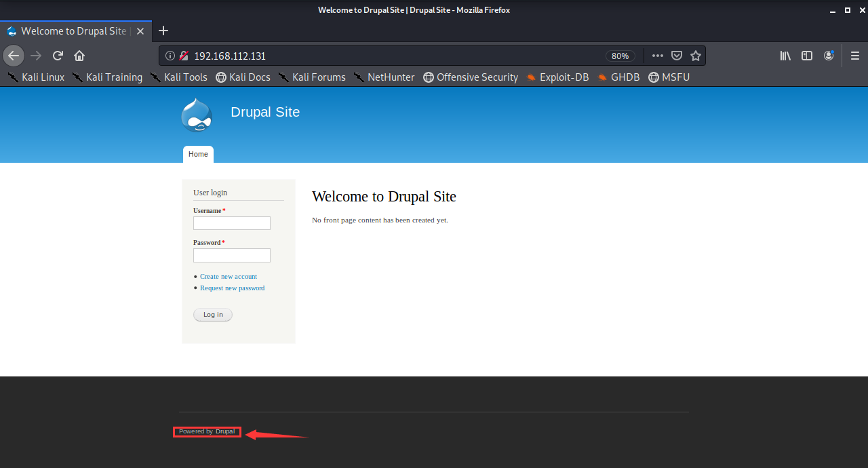Viewport: 868px width, 468px height.
Task: Open the NetHunter bookmark
Action: pos(384,77)
